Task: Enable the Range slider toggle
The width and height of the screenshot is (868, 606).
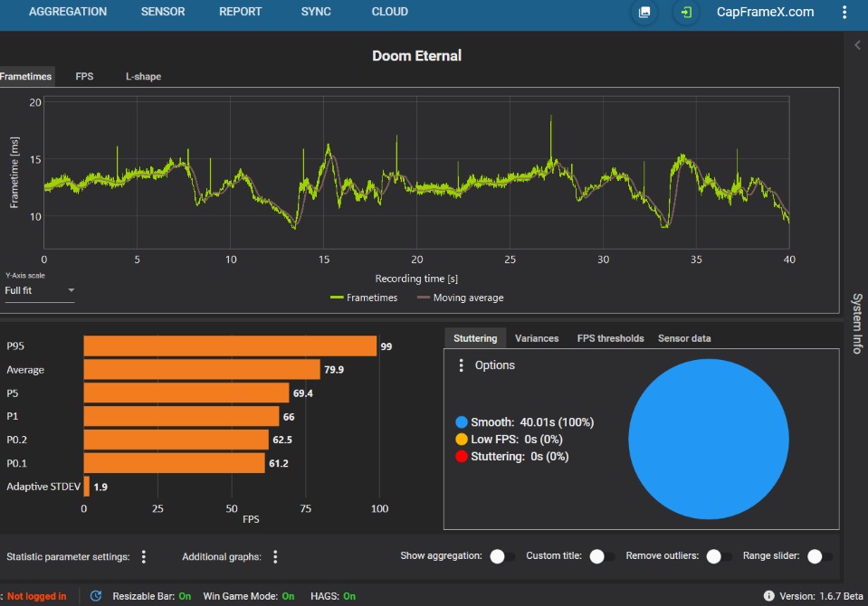Action: [820, 557]
